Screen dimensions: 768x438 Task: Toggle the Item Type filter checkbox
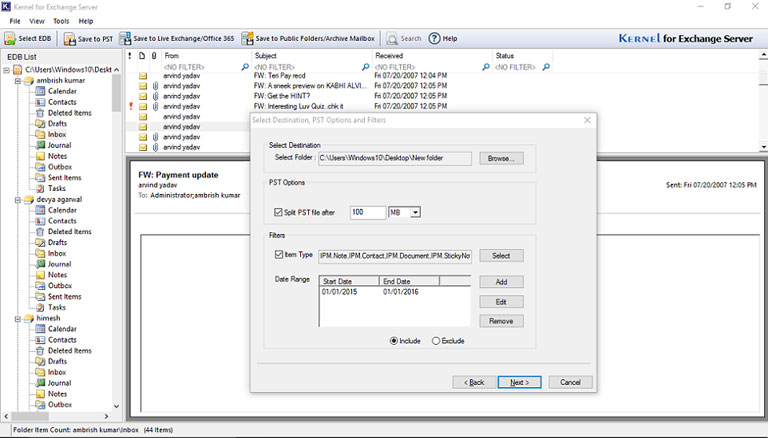(279, 255)
